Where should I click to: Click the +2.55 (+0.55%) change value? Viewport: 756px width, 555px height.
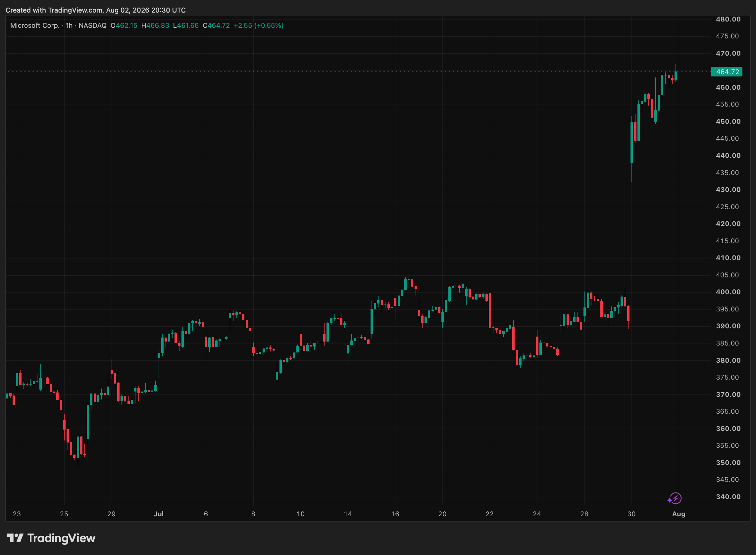259,25
